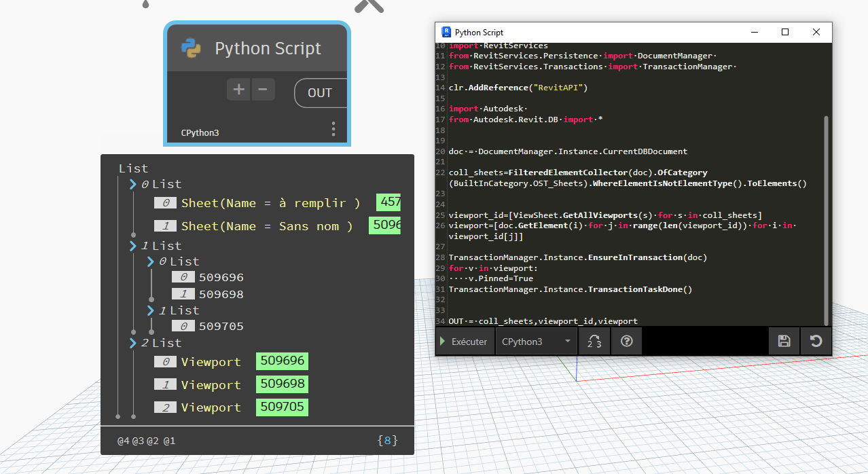Collapse the nested list containing only 509705
Image resolution: width=868 pixels, height=474 pixels.
pos(151,310)
